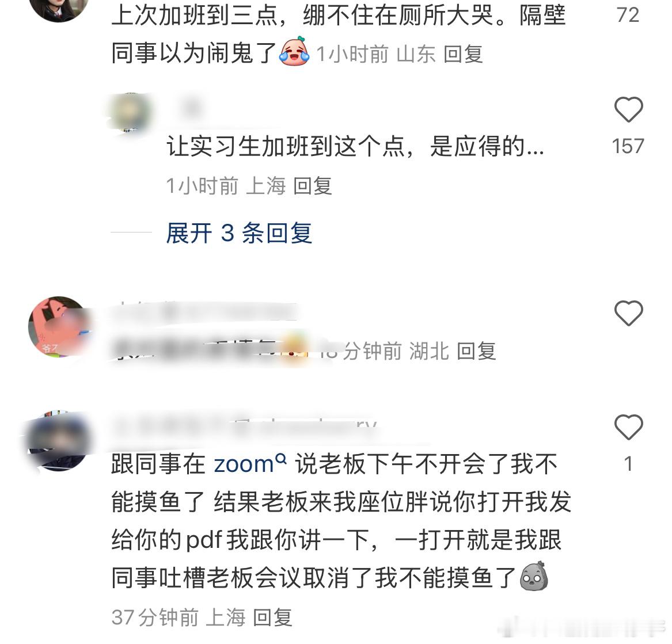
Task: Tap the heart on the Hubei comment
Action: tap(628, 313)
